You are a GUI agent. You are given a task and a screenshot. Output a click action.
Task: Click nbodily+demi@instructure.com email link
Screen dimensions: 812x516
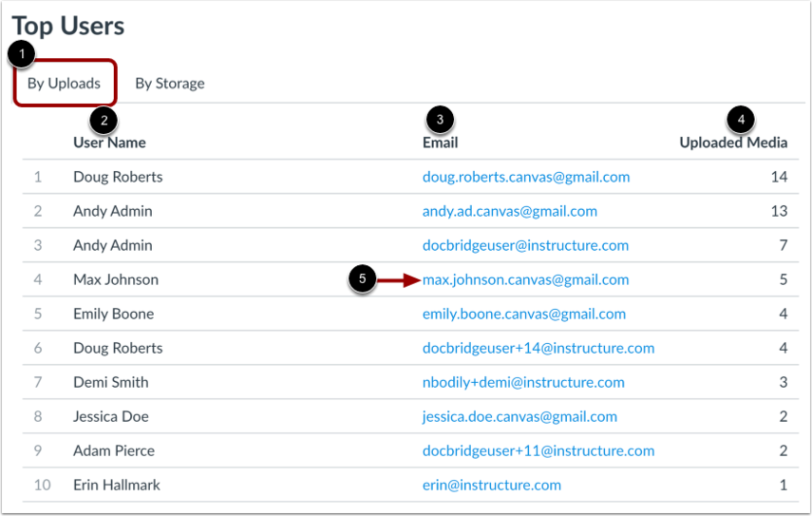[523, 382]
